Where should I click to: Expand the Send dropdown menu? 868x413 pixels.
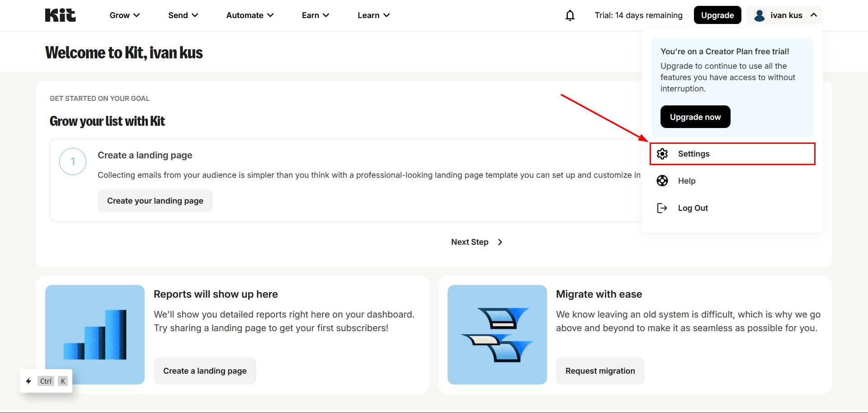coord(183,15)
